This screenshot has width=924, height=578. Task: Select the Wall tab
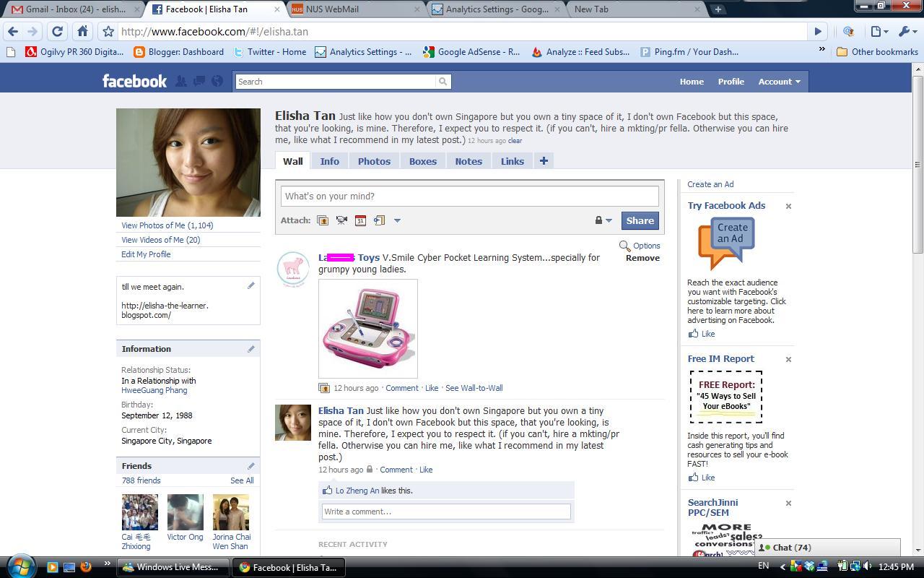click(x=292, y=161)
